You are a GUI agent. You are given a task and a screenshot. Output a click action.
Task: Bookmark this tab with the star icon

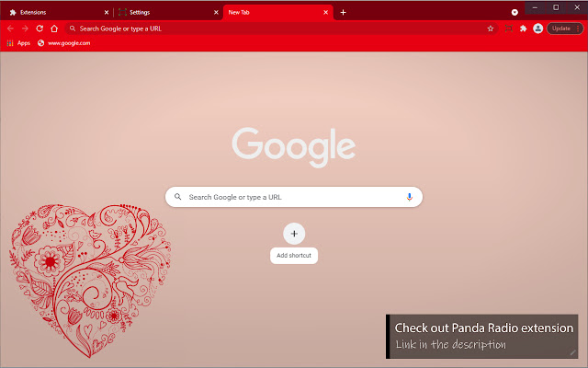click(x=490, y=29)
